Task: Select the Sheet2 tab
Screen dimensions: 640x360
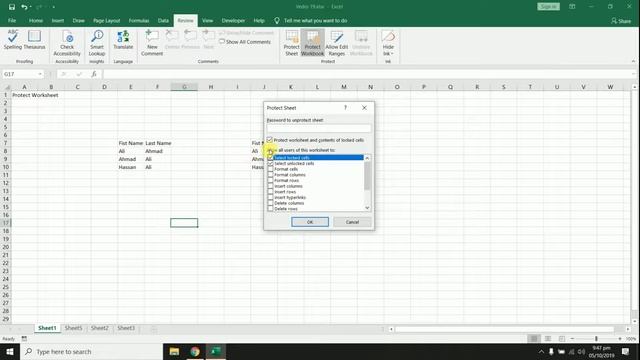Action: pyautogui.click(x=100, y=328)
